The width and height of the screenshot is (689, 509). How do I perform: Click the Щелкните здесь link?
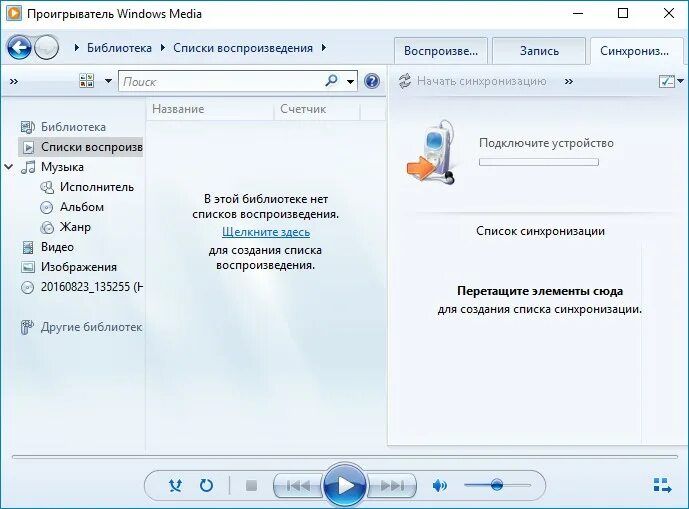pyautogui.click(x=266, y=232)
